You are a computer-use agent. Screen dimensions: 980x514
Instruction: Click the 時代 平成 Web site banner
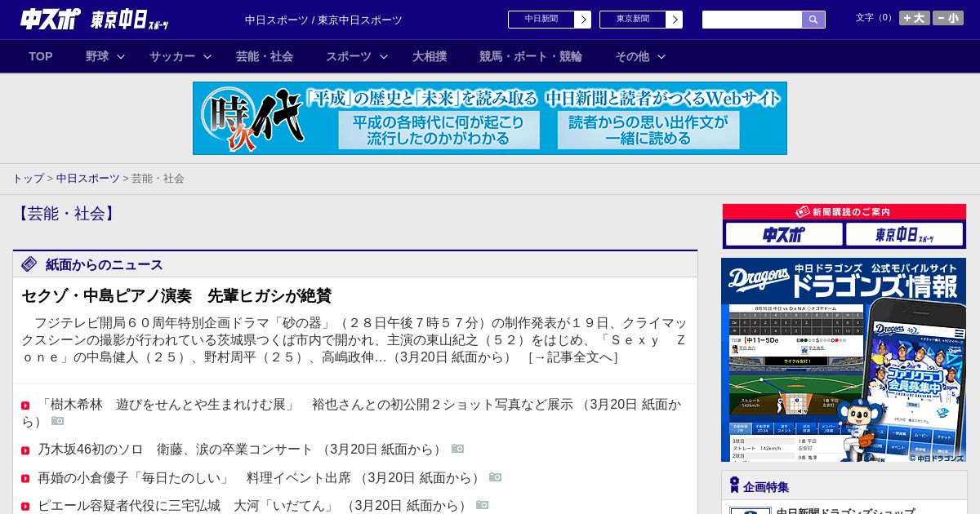[x=490, y=118]
